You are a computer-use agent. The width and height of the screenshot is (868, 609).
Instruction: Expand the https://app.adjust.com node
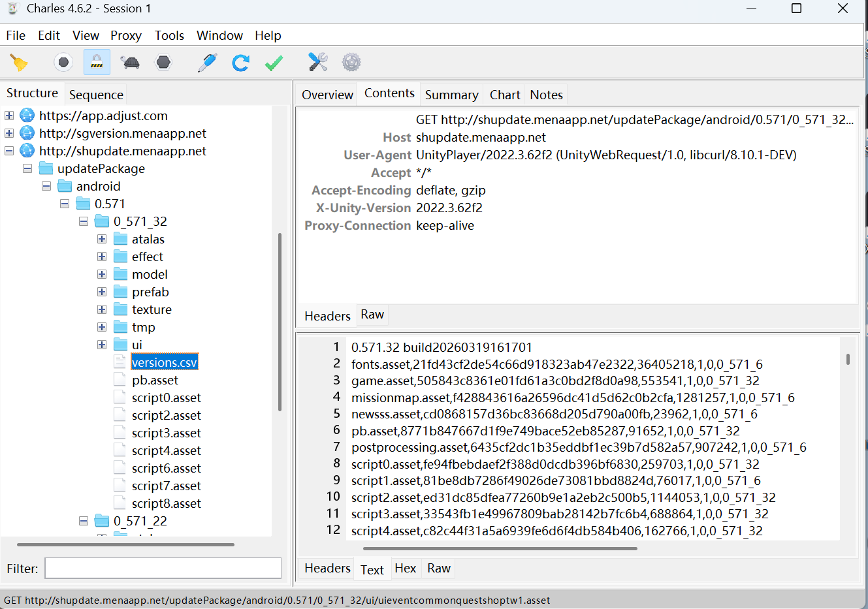pyautogui.click(x=9, y=116)
